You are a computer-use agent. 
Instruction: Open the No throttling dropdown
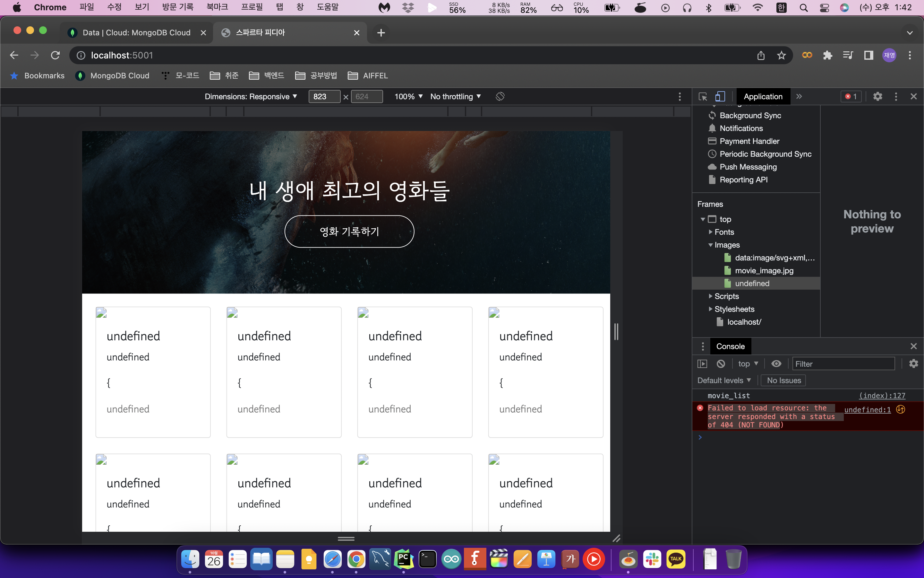coord(456,96)
